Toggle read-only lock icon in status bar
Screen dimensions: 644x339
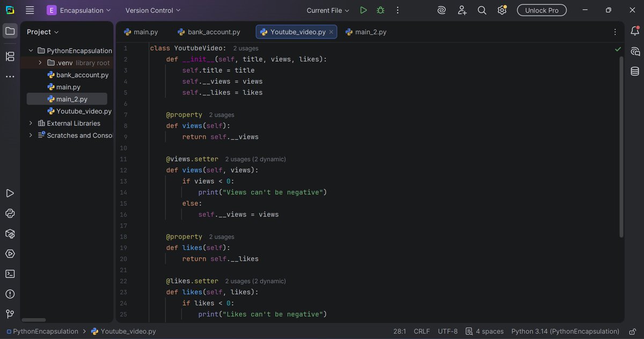[633, 331]
